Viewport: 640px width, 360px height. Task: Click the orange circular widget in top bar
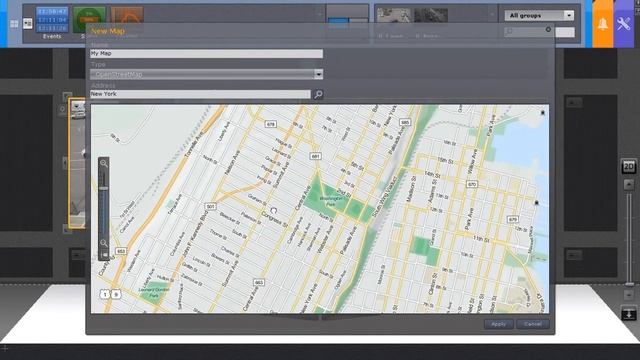tap(127, 16)
